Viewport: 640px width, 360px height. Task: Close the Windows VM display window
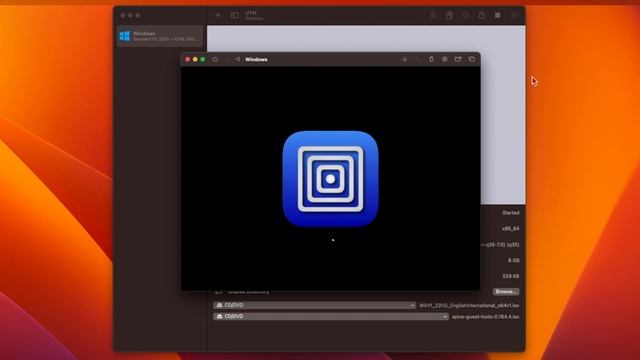(x=187, y=60)
